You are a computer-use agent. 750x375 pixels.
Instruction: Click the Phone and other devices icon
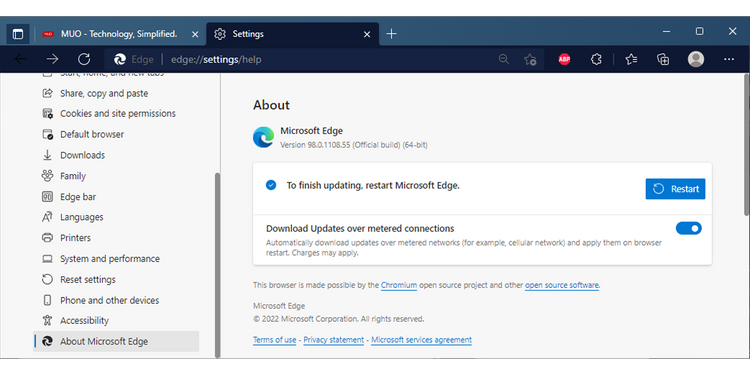pyautogui.click(x=47, y=300)
